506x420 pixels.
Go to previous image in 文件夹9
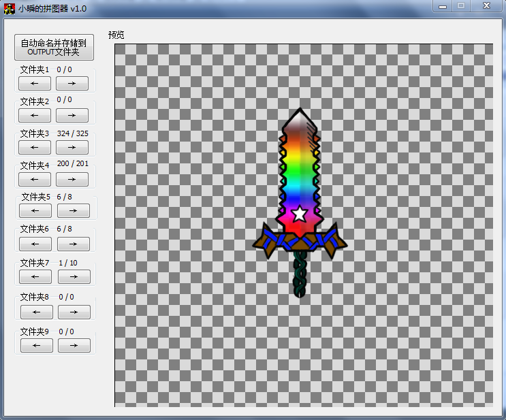coord(37,346)
